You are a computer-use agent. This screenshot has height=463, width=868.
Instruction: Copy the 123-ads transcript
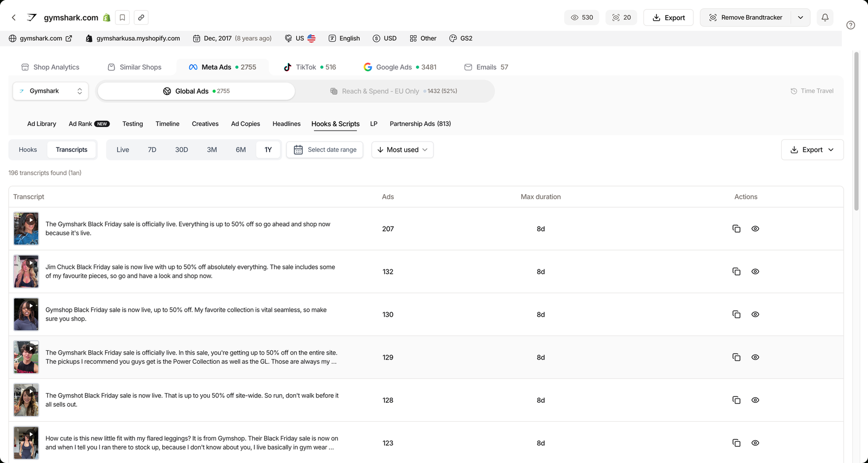click(736, 443)
